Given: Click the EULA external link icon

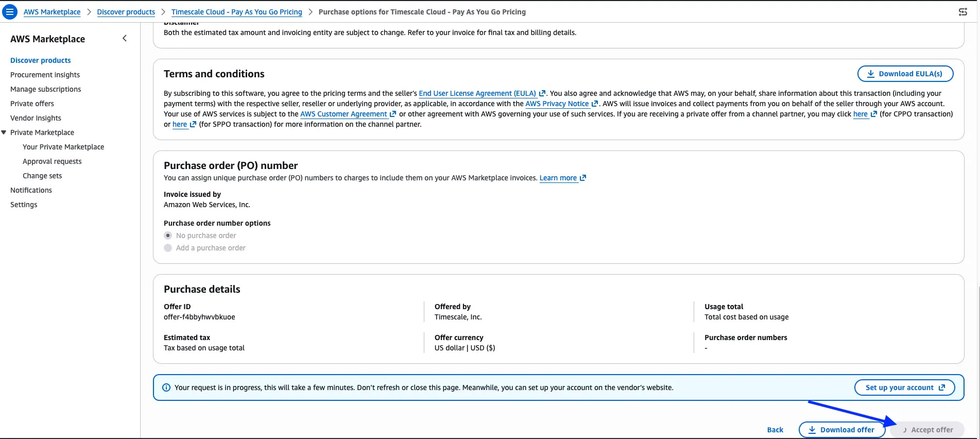Looking at the screenshot, I should coord(542,93).
